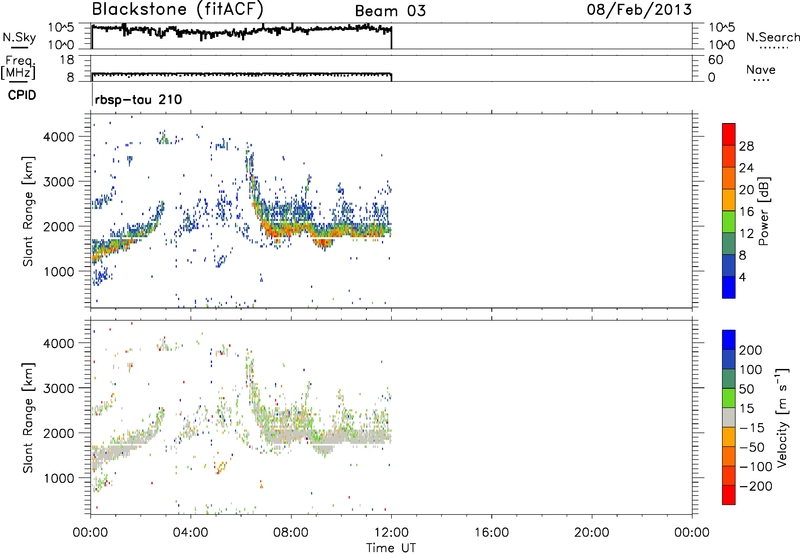Click the Blackstone (fitACF) title text
800x554 pixels.
pyautogui.click(x=178, y=10)
